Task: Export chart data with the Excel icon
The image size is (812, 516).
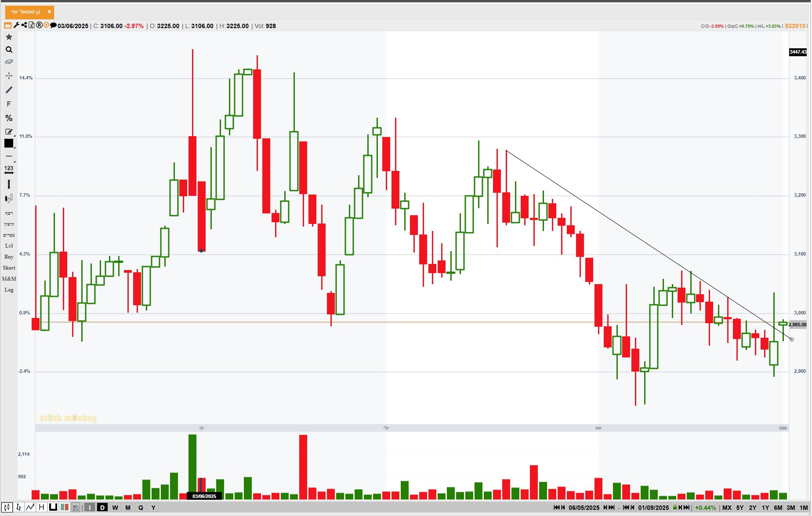Action: (x=32, y=25)
